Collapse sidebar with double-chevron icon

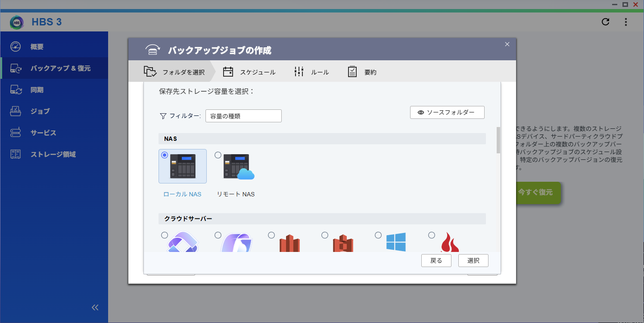(95, 307)
